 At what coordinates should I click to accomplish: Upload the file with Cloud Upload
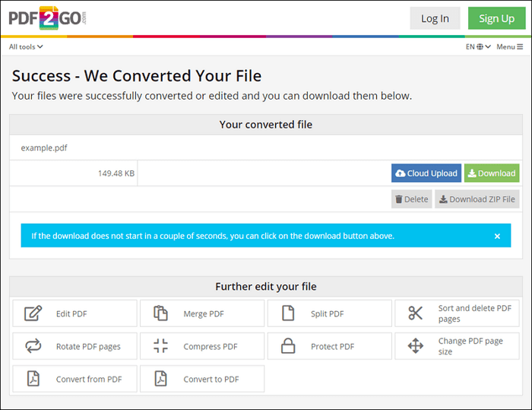click(x=426, y=173)
